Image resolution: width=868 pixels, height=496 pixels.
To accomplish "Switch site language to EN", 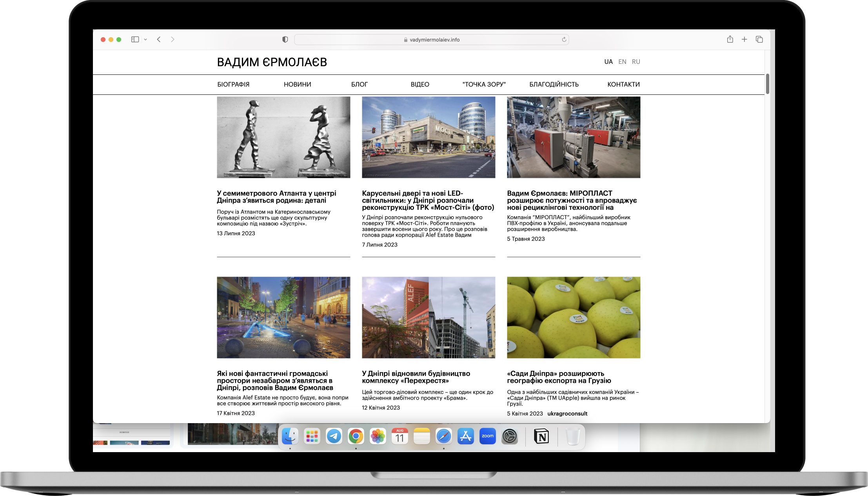I will coord(622,62).
